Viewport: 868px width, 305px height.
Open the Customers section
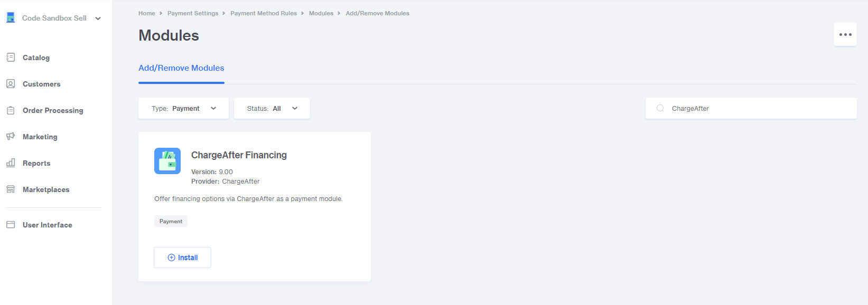[x=41, y=84]
